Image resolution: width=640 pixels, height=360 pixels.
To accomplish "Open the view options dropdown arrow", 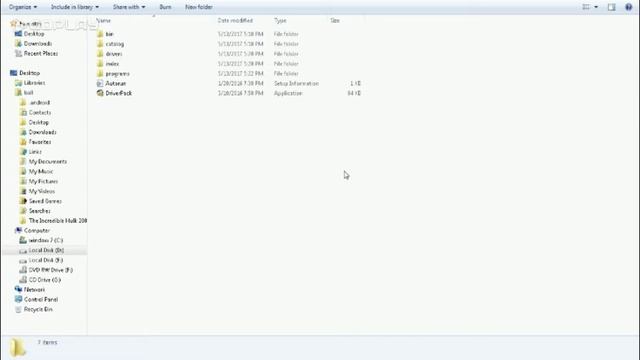I will pos(596,7).
